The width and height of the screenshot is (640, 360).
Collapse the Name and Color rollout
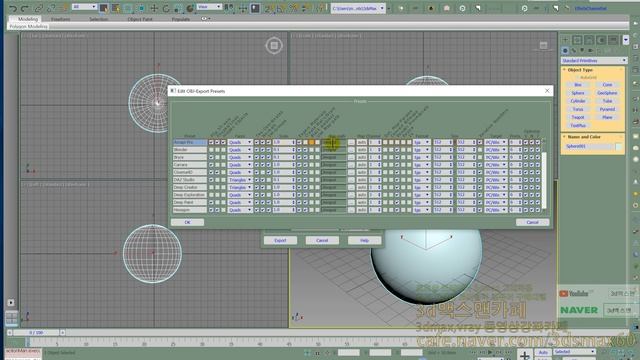pyautogui.click(x=584, y=137)
